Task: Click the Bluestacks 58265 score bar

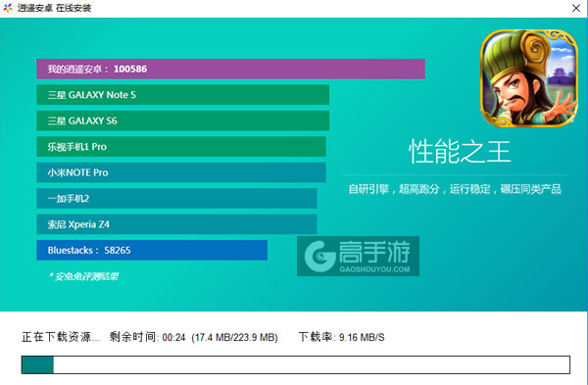Action: pos(152,250)
